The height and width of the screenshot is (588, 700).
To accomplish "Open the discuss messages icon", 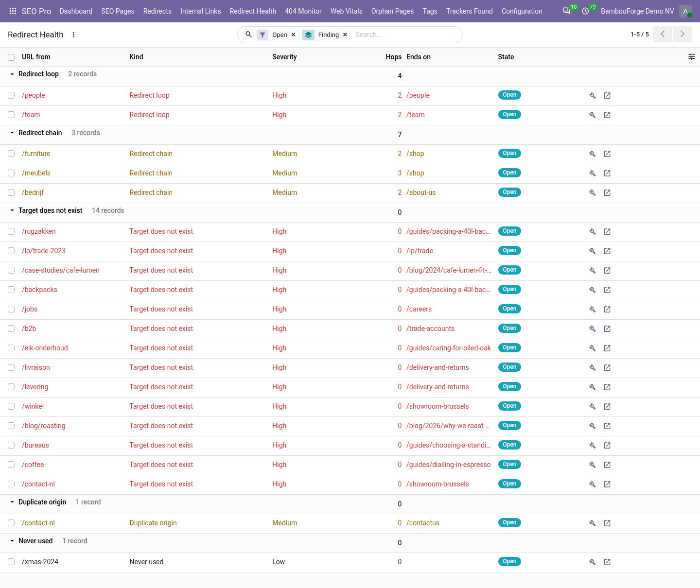I will (566, 11).
